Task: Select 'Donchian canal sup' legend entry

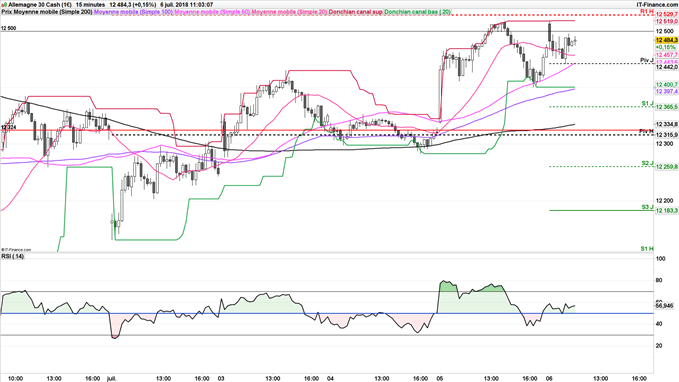Action: [356, 12]
